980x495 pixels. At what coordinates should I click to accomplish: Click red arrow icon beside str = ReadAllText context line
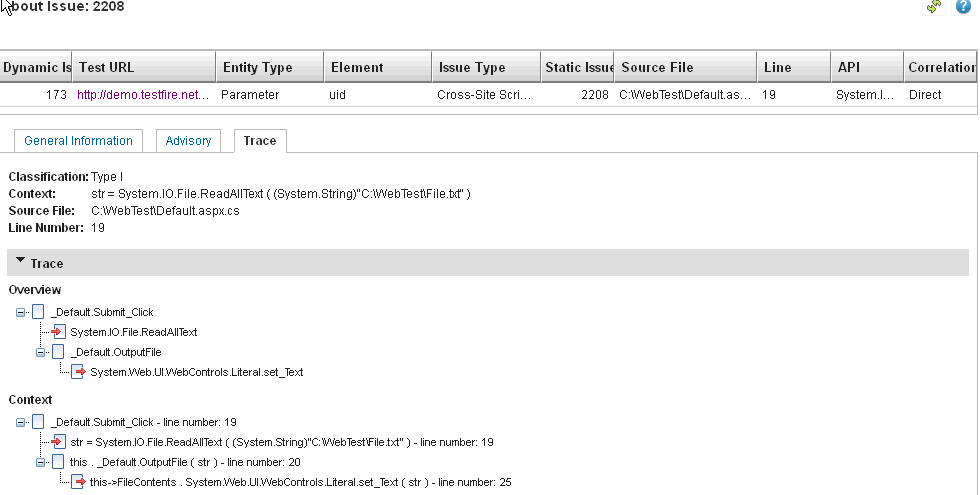tap(58, 442)
